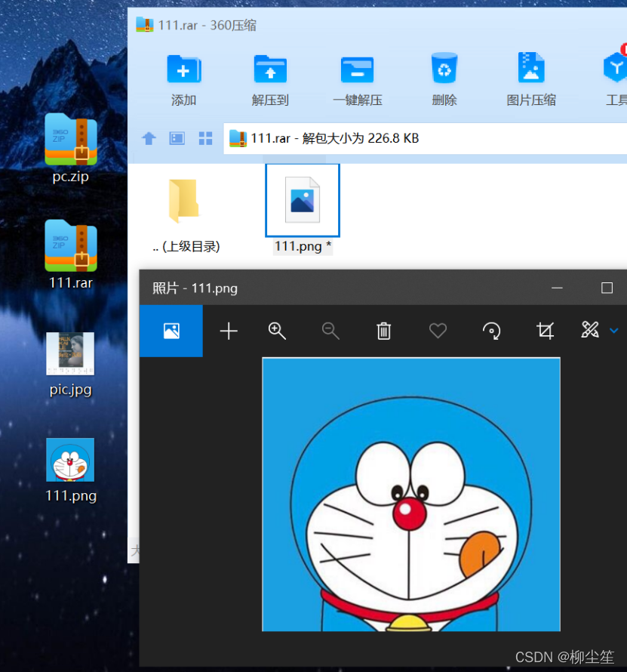Click the 照片 - 111.png window title
This screenshot has height=672, width=627.
coord(195,288)
